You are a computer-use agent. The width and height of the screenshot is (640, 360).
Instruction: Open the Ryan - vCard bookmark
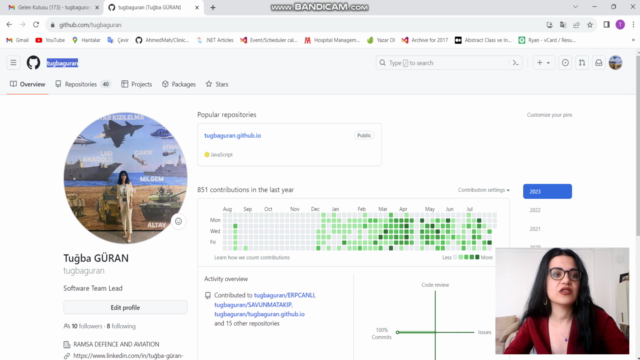pos(547,40)
